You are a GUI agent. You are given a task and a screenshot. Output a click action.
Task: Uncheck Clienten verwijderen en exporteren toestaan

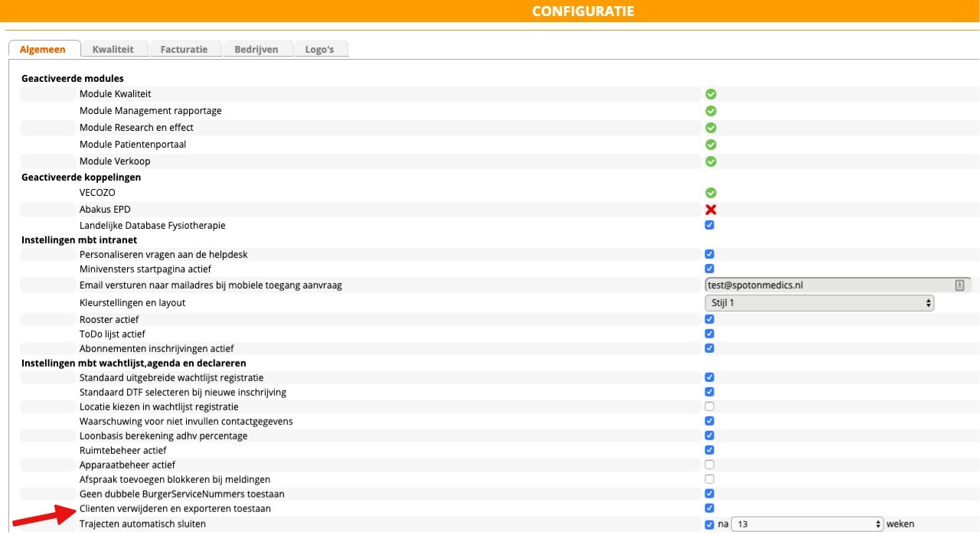click(710, 508)
